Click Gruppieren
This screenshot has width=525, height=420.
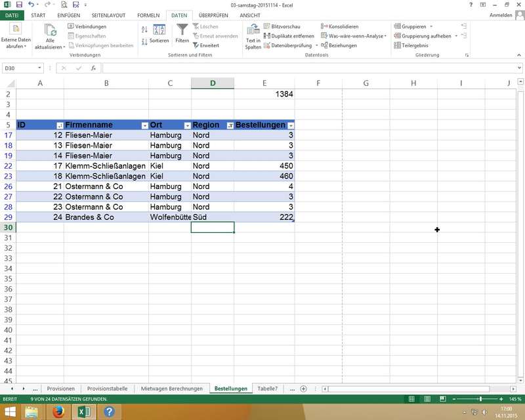point(411,26)
